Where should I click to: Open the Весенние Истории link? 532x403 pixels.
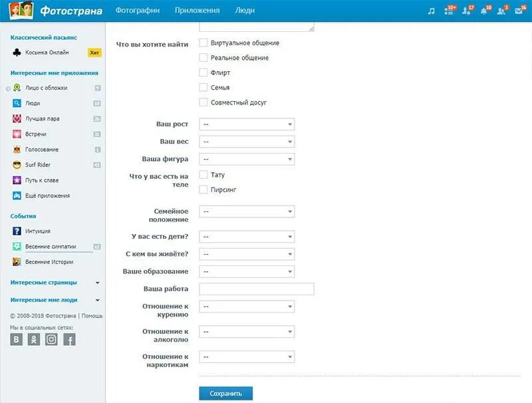49,262
